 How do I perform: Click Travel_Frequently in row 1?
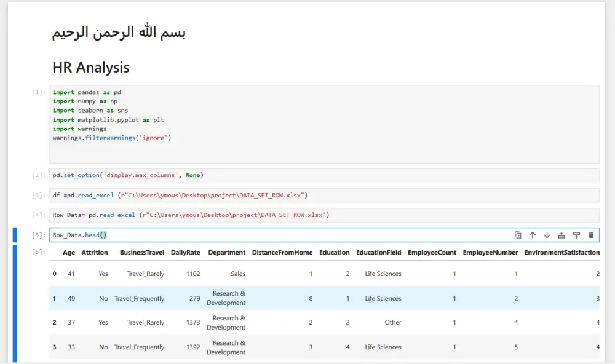click(139, 298)
